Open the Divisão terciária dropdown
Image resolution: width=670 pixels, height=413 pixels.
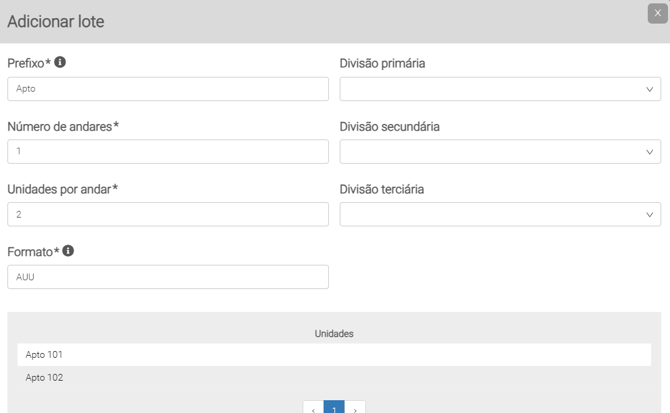point(500,214)
